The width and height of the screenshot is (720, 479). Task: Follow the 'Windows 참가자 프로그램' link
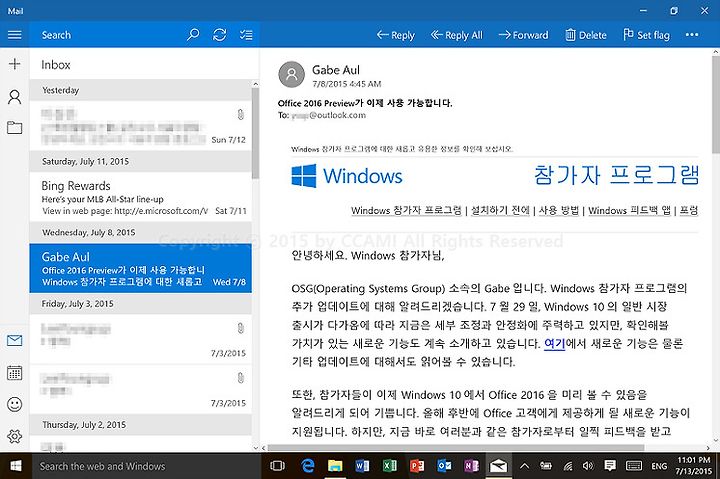[x=406, y=210]
